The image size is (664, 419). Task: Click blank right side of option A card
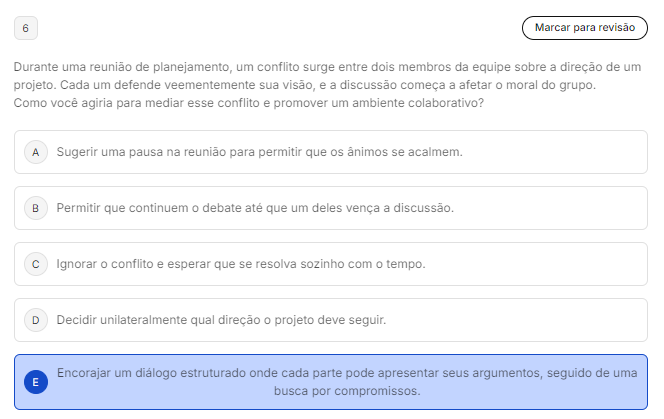coord(580,152)
